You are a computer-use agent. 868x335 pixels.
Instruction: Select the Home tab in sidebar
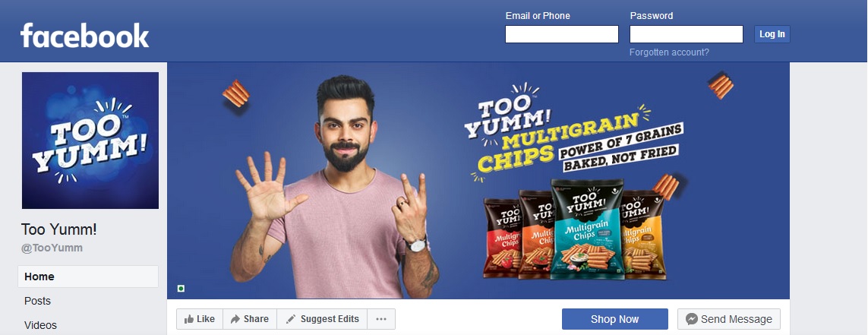[x=88, y=277]
